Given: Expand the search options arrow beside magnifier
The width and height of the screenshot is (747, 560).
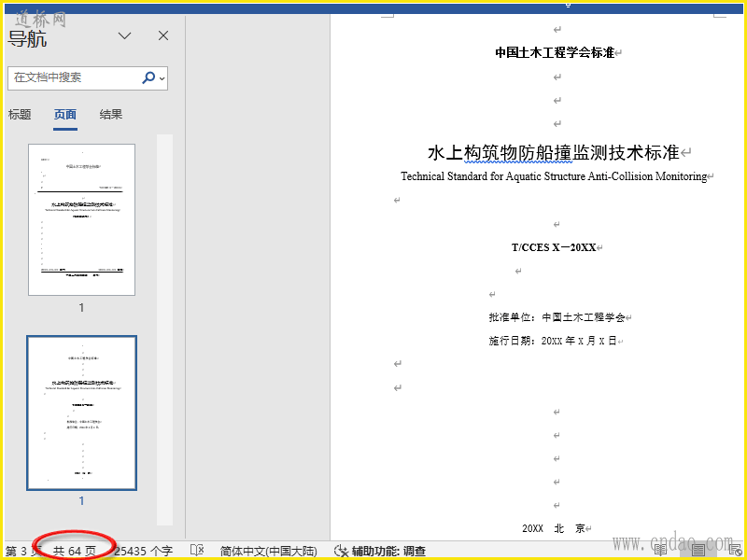Looking at the screenshot, I should coord(162,78).
